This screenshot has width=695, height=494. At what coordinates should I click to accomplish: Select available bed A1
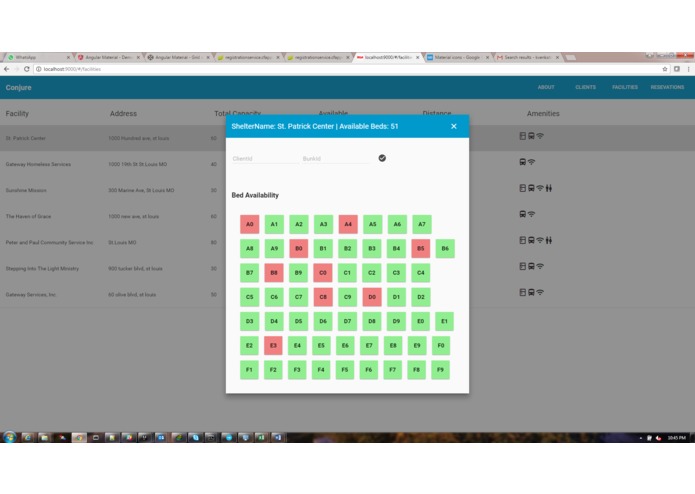point(274,224)
